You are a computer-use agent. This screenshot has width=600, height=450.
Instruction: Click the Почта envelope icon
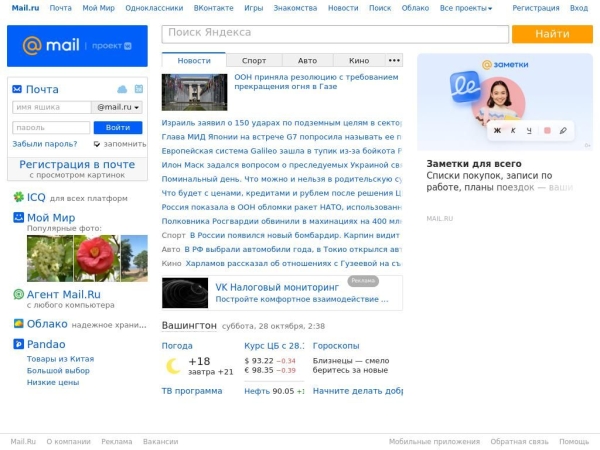17,89
